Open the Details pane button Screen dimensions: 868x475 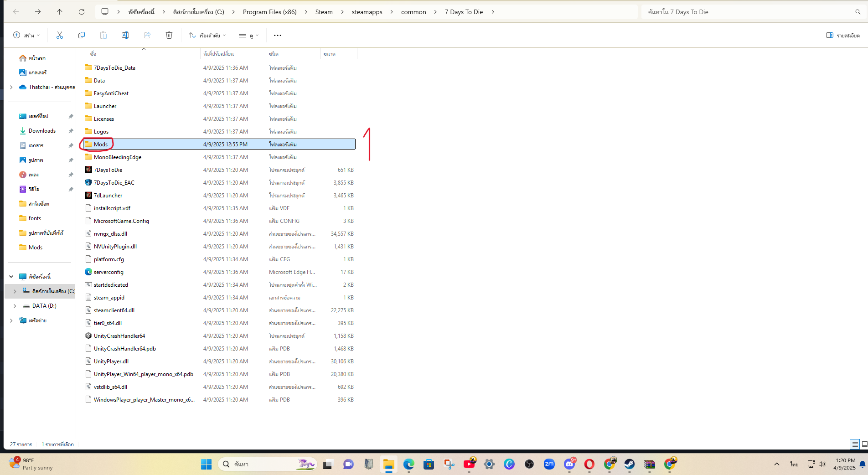[x=843, y=35]
